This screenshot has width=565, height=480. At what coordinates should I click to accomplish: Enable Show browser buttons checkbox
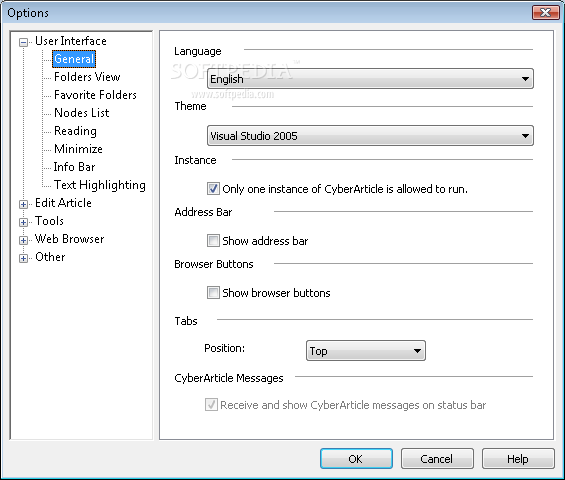tap(213, 292)
